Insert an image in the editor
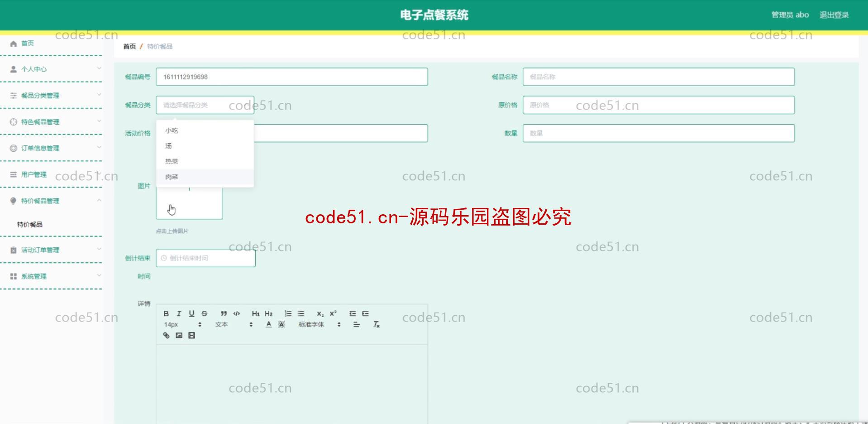 click(x=179, y=335)
